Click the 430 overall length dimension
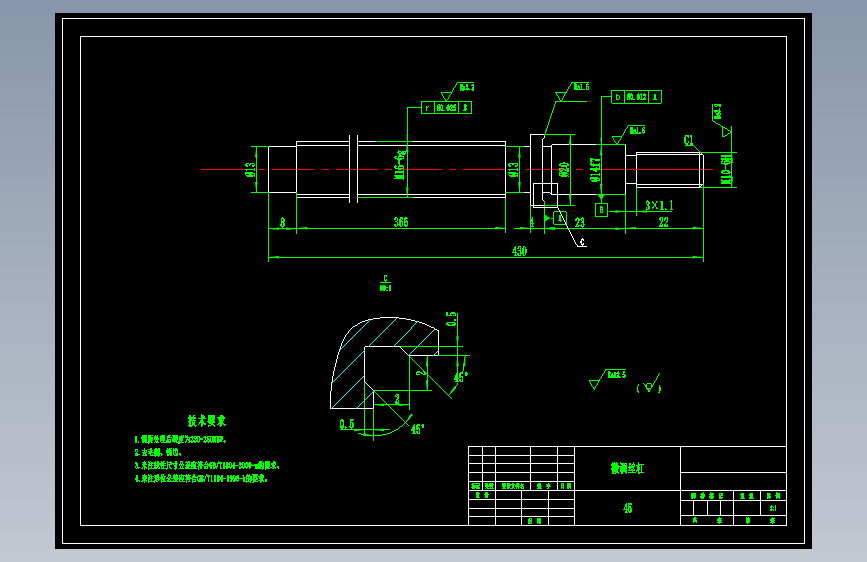Screen dimensions: 867x562 coord(519,251)
